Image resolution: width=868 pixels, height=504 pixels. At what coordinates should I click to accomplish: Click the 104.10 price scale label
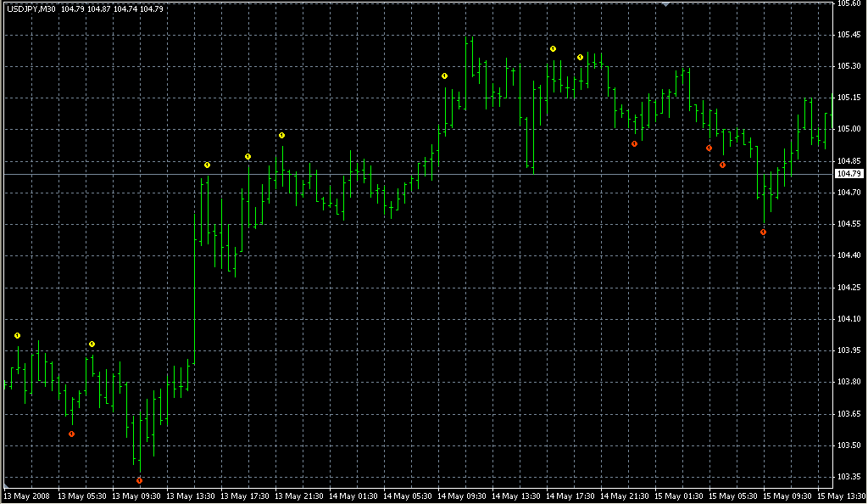point(849,319)
